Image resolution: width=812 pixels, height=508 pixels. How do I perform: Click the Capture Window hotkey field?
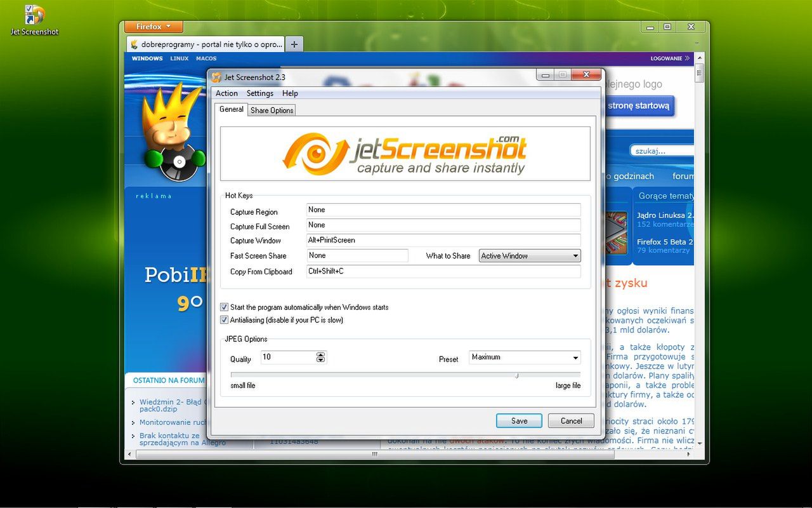click(x=443, y=240)
